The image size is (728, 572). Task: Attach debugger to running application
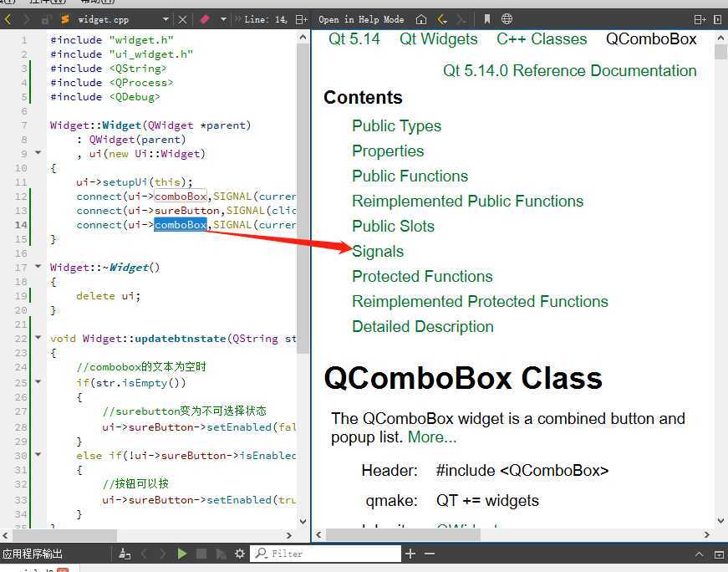(221, 554)
